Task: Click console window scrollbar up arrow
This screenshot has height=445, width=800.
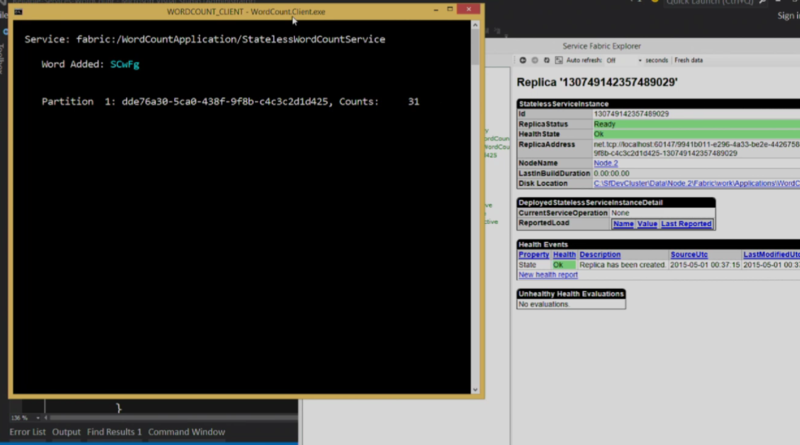Action: 475,25
